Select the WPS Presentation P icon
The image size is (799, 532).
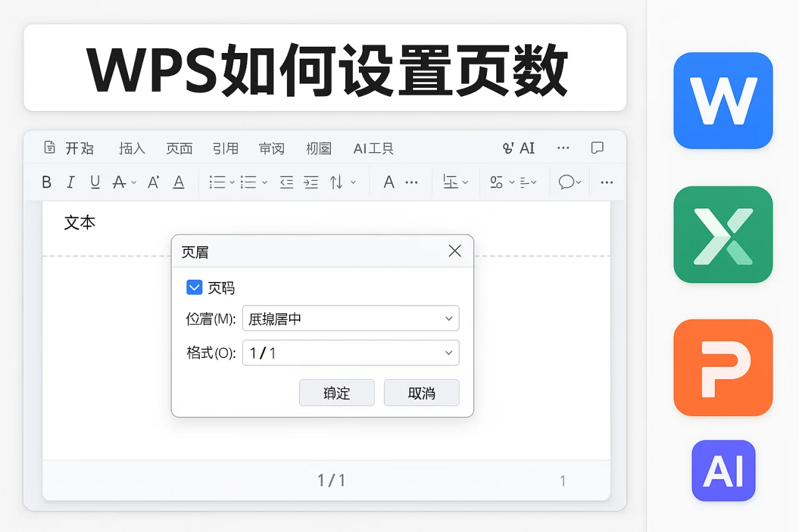(723, 368)
